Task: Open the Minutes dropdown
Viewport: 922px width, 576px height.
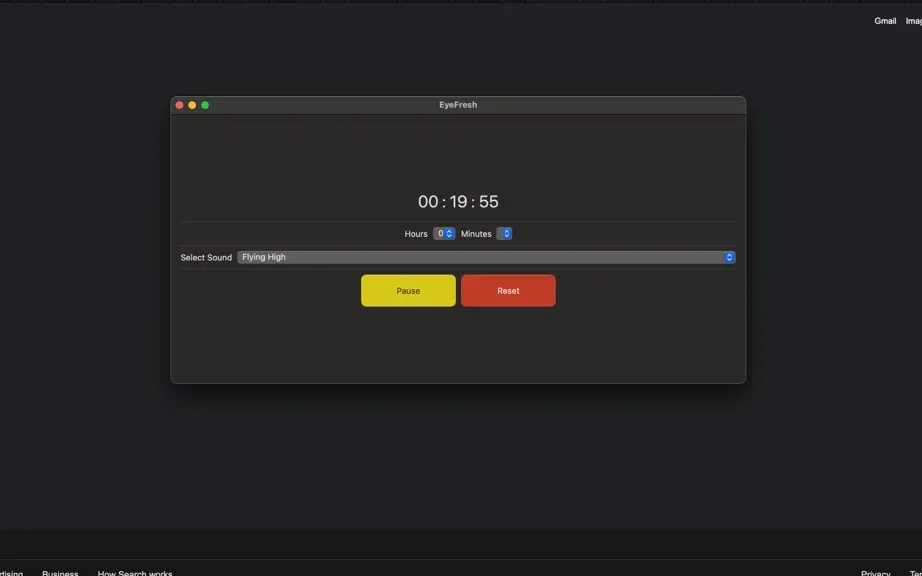Action: click(x=504, y=233)
